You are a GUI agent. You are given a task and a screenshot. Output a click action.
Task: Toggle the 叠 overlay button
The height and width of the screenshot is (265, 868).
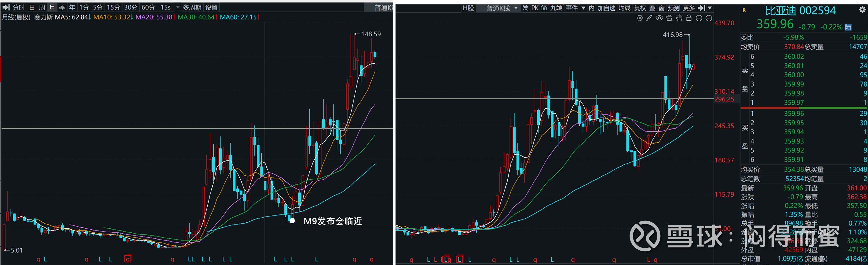click(x=652, y=8)
